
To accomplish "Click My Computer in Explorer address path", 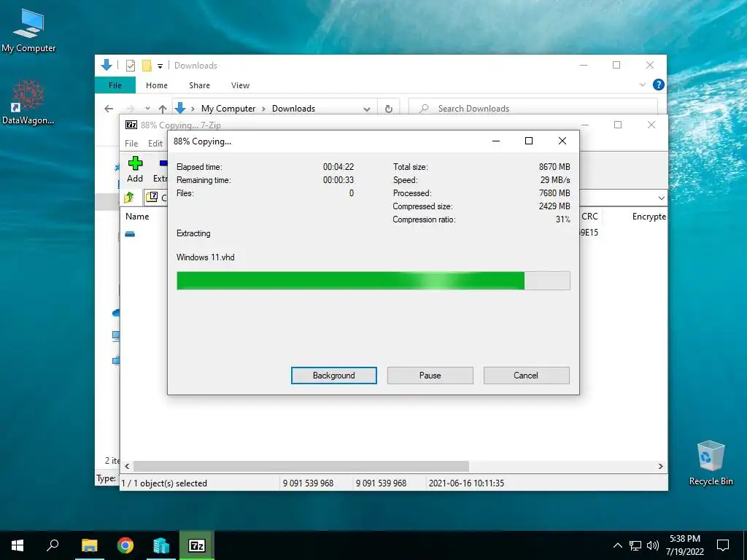I will tap(228, 109).
